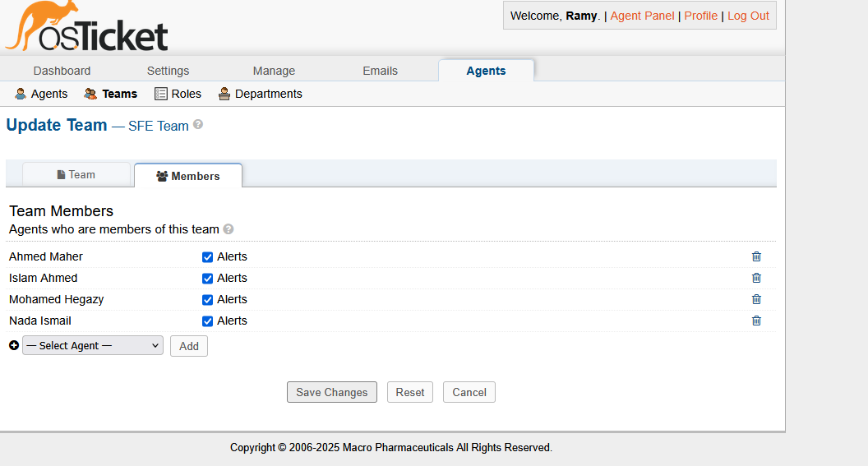
Task: Uncheck Alerts for Ahmed Maher
Action: (x=207, y=257)
